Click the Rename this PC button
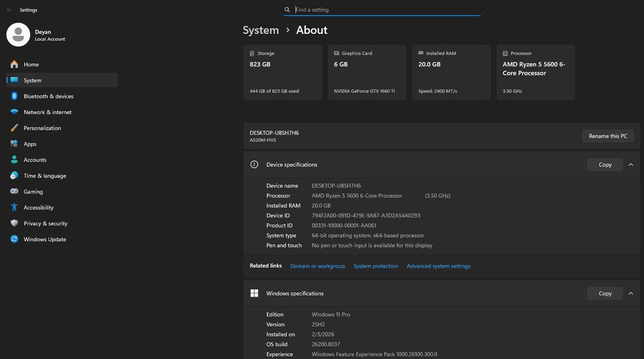This screenshot has width=644, height=359. point(608,136)
